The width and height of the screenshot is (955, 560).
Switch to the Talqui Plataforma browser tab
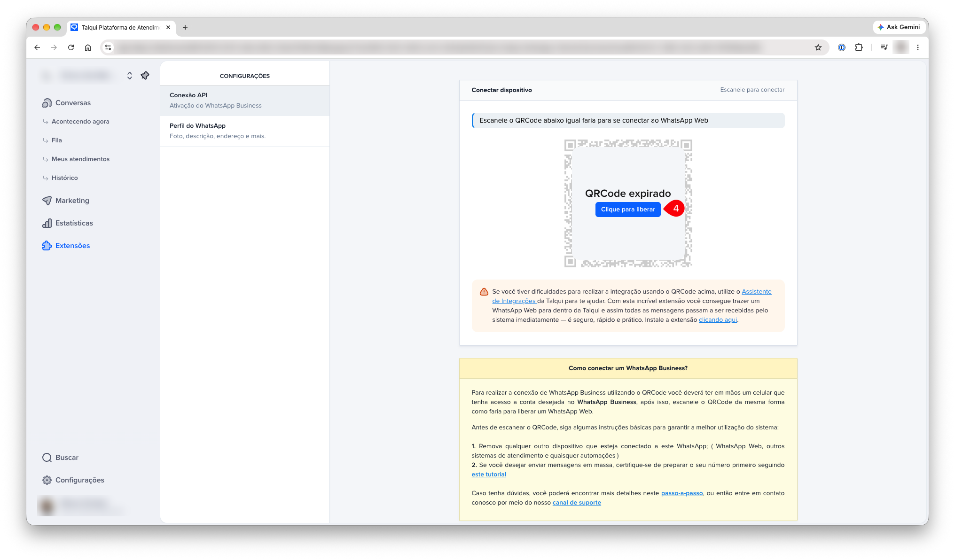120,28
